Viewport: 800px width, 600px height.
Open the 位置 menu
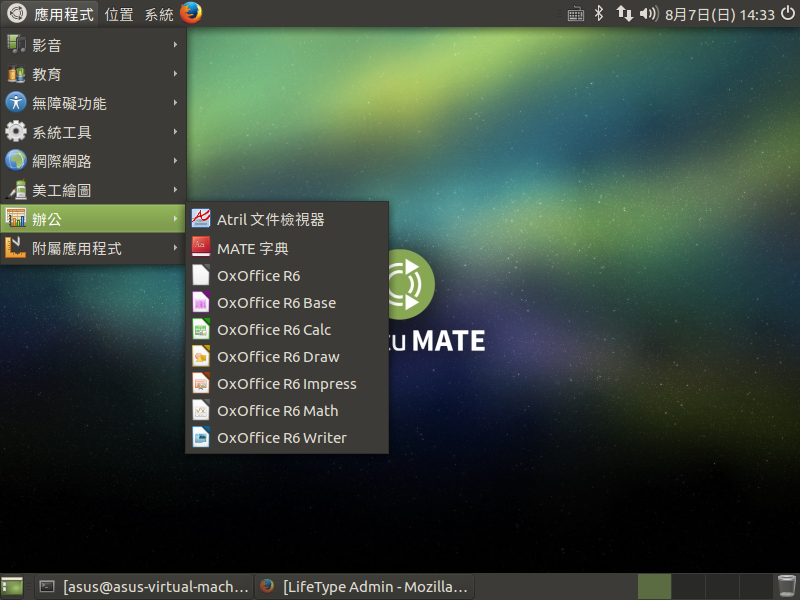[x=119, y=14]
